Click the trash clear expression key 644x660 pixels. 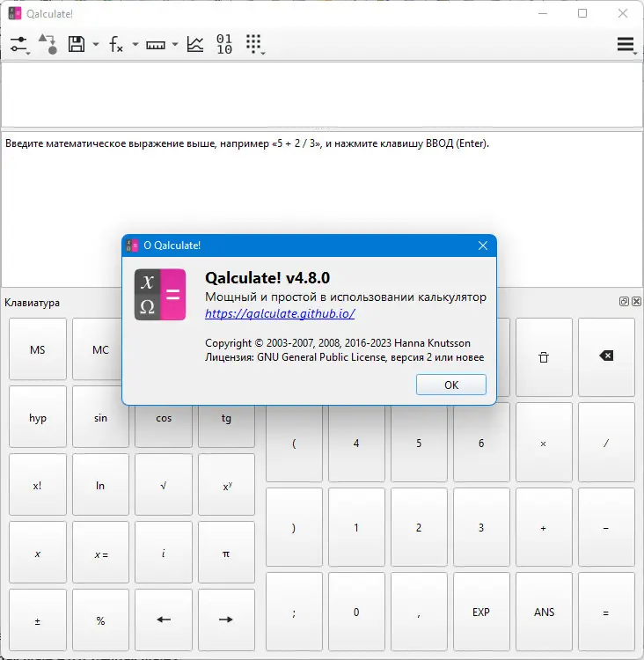coord(544,357)
